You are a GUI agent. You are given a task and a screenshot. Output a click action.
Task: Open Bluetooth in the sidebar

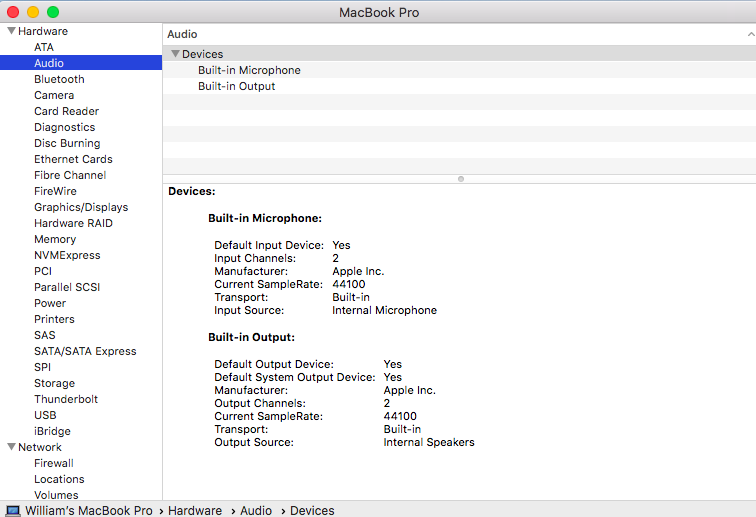coord(59,79)
